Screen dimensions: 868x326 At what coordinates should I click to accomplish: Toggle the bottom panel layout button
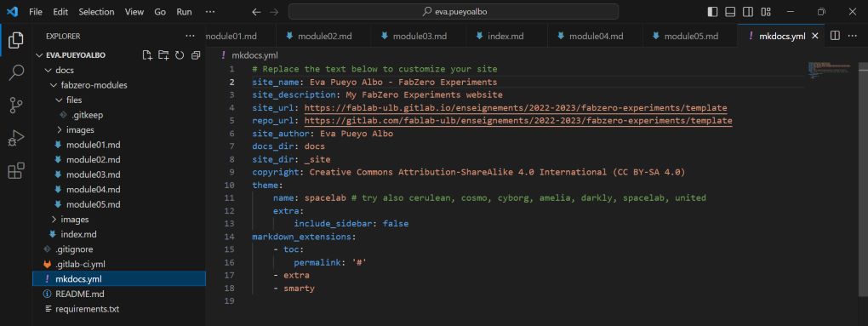point(730,12)
